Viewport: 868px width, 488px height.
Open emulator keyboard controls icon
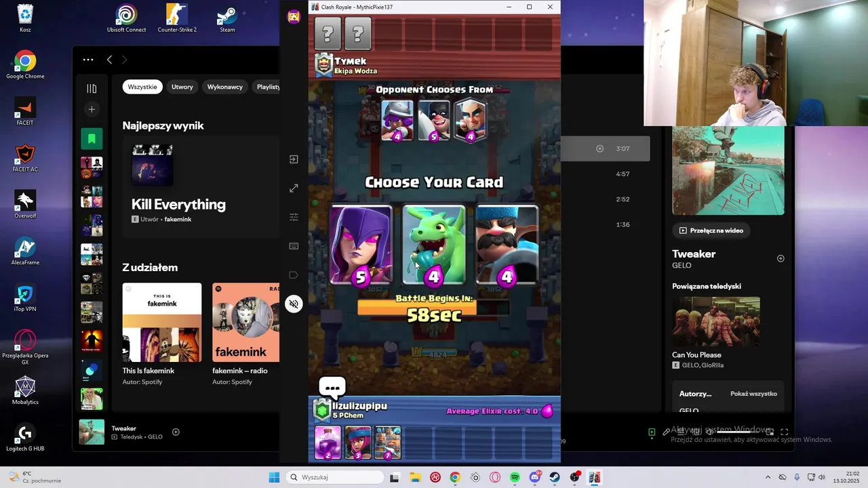[x=294, y=246]
